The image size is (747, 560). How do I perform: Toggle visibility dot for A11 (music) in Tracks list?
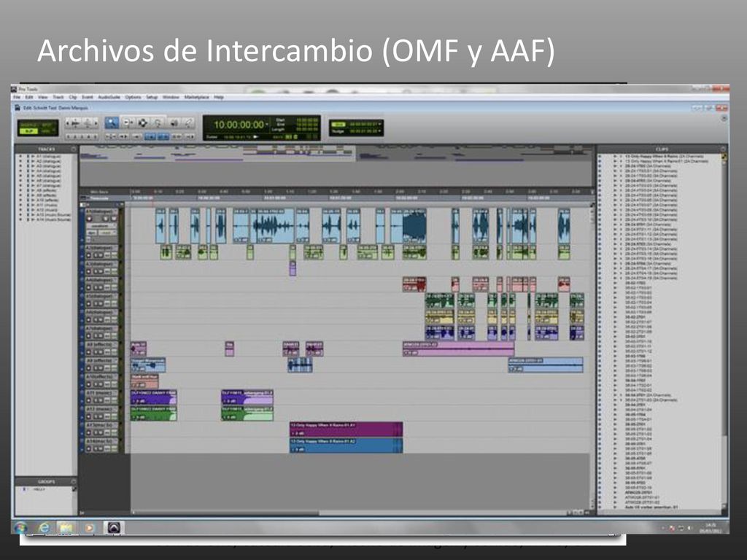20,205
